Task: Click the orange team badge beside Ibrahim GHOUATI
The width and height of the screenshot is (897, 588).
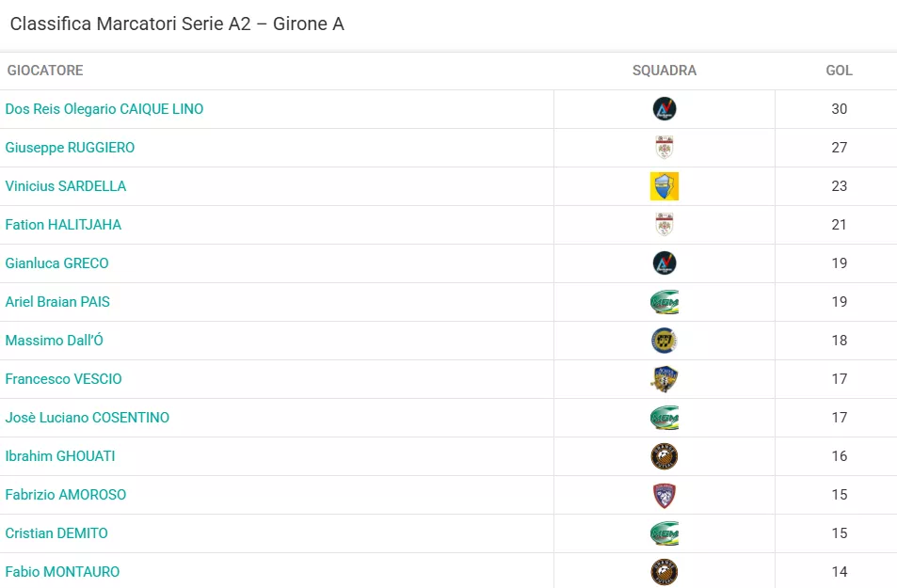Action: pyautogui.click(x=665, y=456)
